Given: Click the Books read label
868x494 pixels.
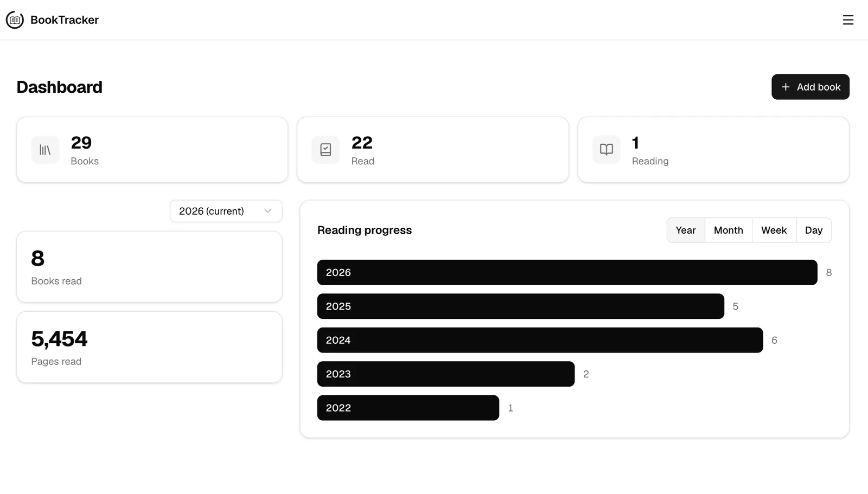Looking at the screenshot, I should coord(56,281).
